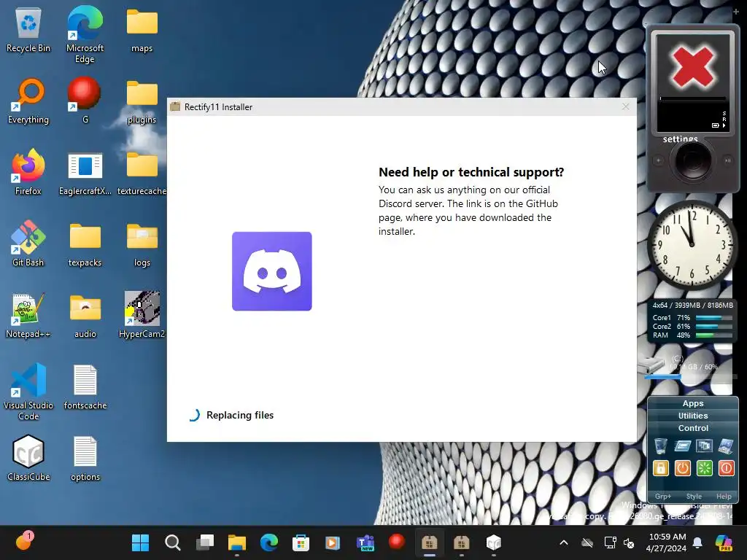Open taskbar Search
The image size is (747, 560).
point(172,542)
